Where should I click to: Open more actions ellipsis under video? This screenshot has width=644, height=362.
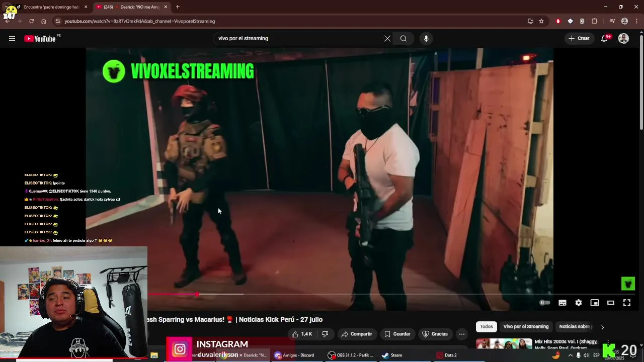tap(462, 334)
